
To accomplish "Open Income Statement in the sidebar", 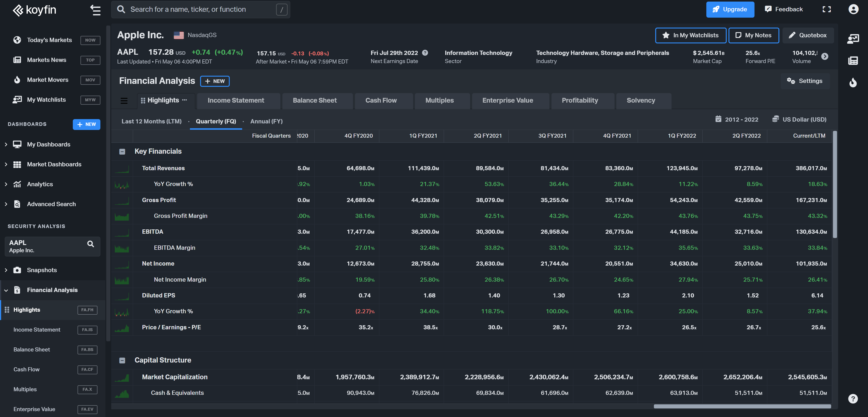I will coord(53,330).
